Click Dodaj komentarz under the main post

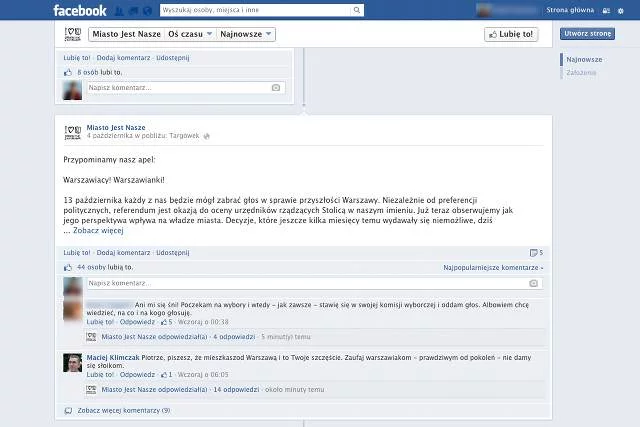point(123,253)
